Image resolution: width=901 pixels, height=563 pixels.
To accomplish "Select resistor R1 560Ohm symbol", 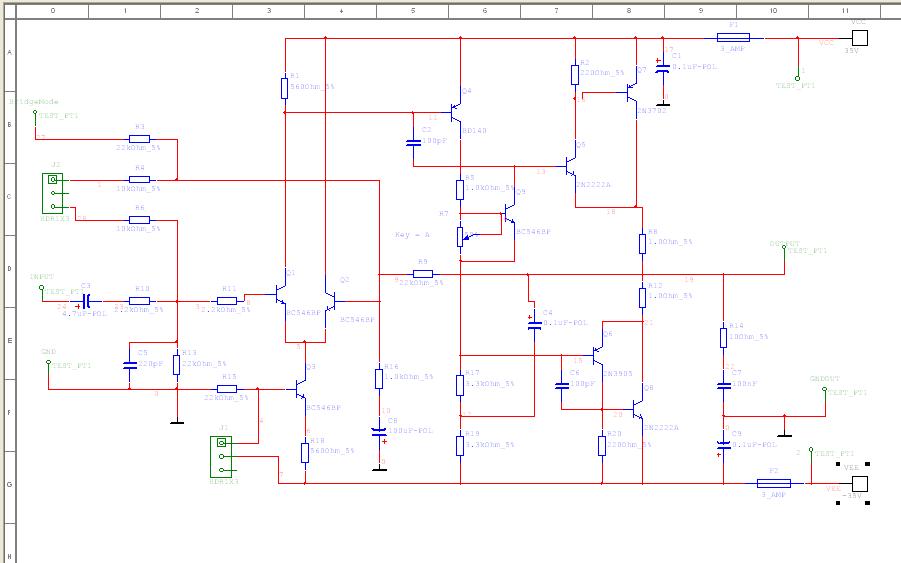I will coord(284,88).
